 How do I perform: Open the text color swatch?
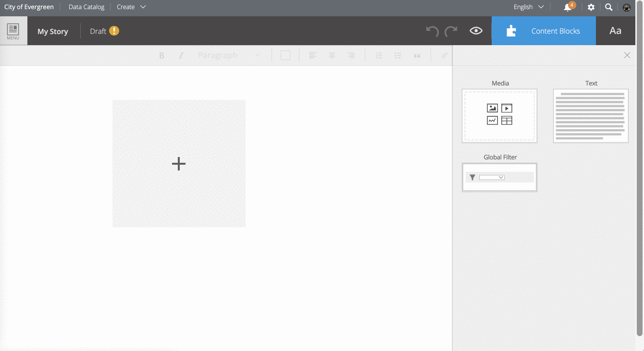click(x=285, y=55)
